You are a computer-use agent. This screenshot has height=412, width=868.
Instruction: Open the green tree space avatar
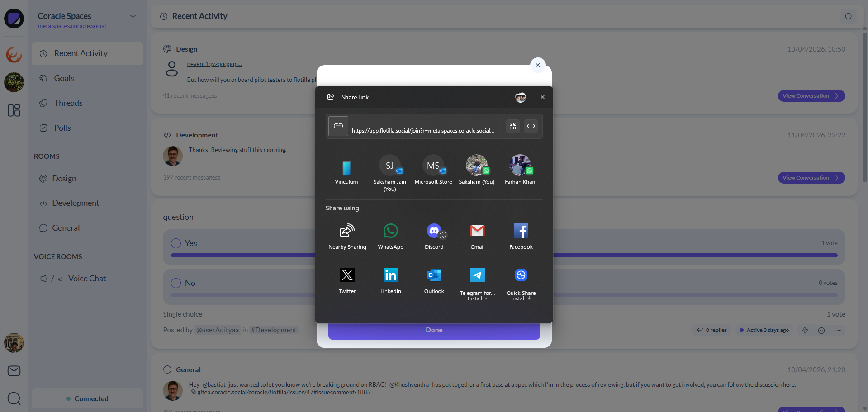pyautogui.click(x=14, y=82)
